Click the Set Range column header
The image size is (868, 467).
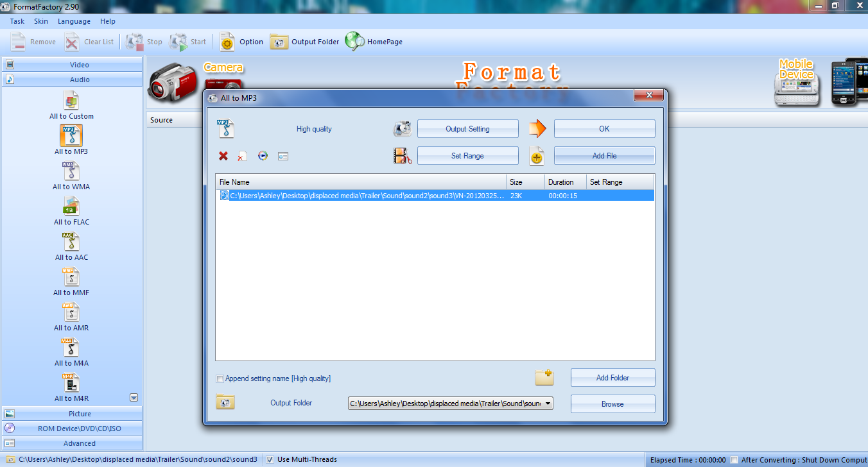tap(620, 182)
